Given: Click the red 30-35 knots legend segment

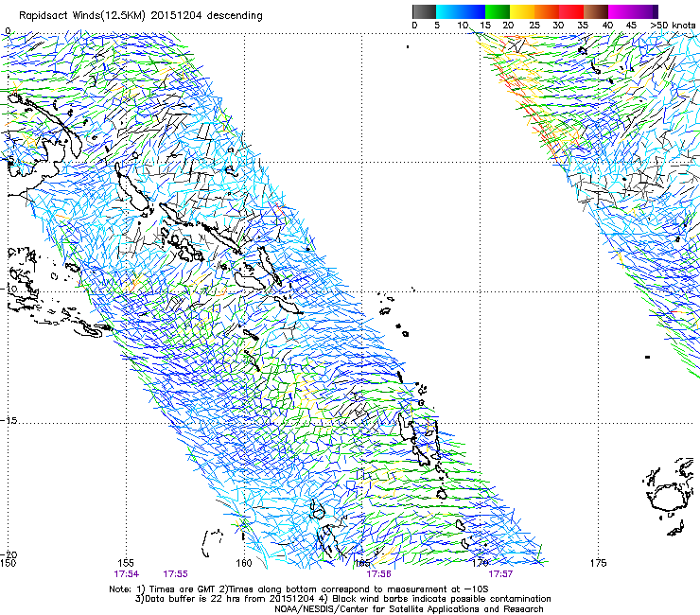Looking at the screenshot, I should tap(571, 11).
